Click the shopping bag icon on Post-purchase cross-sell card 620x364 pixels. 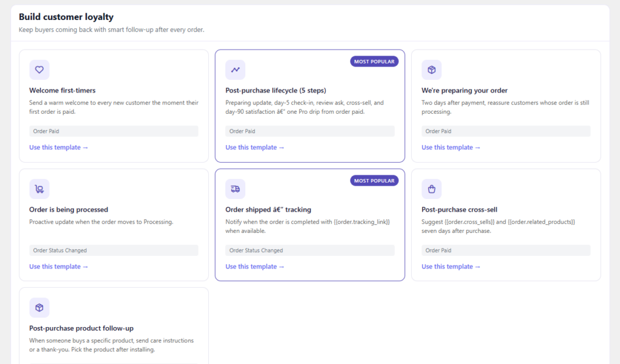[x=431, y=189]
